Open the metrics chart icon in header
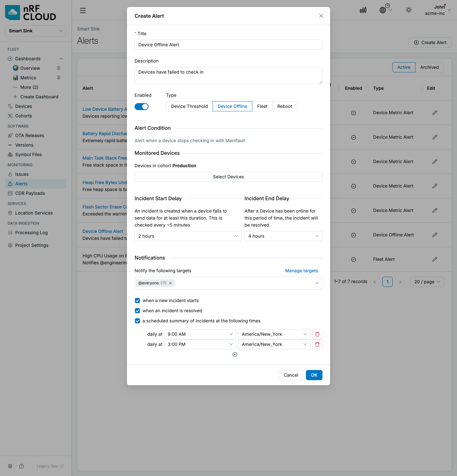Viewport: 457px width, 476px height. point(363,10)
